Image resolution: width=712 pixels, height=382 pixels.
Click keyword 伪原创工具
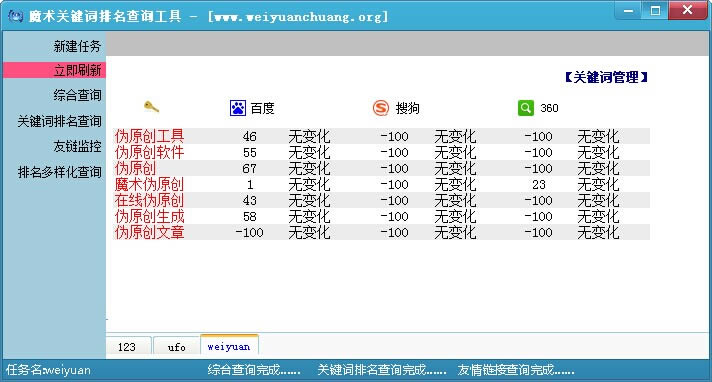click(x=149, y=136)
